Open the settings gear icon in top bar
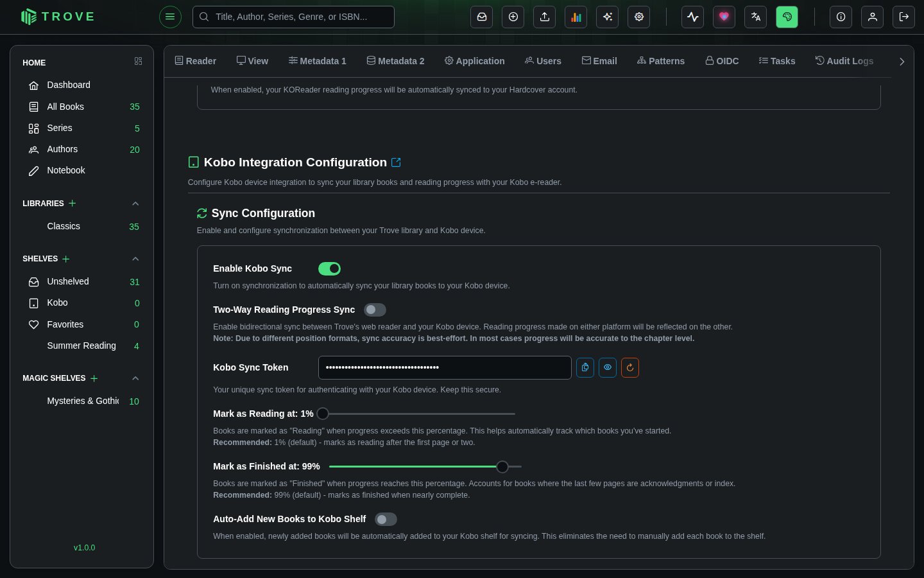 (639, 17)
